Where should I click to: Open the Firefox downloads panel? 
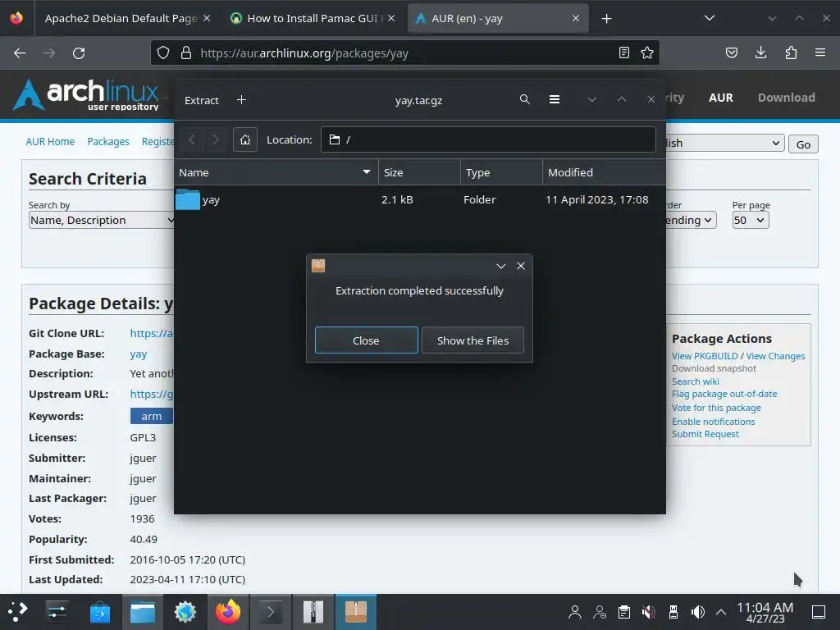click(760, 52)
